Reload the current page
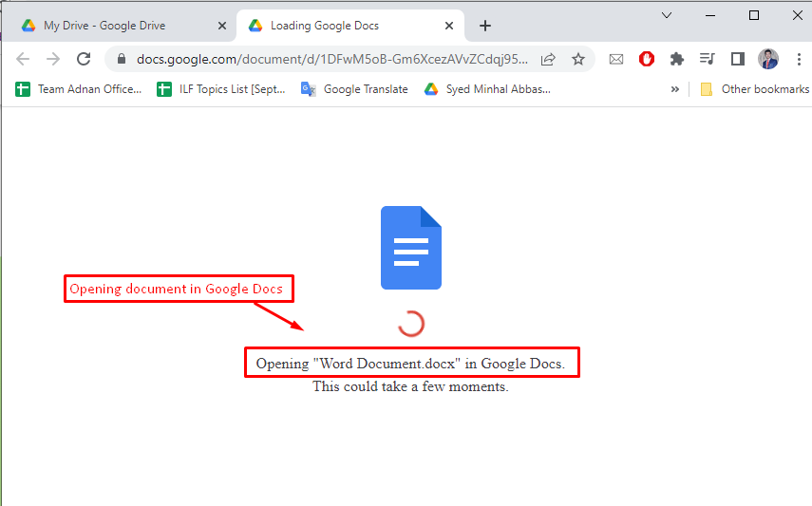 tap(84, 59)
